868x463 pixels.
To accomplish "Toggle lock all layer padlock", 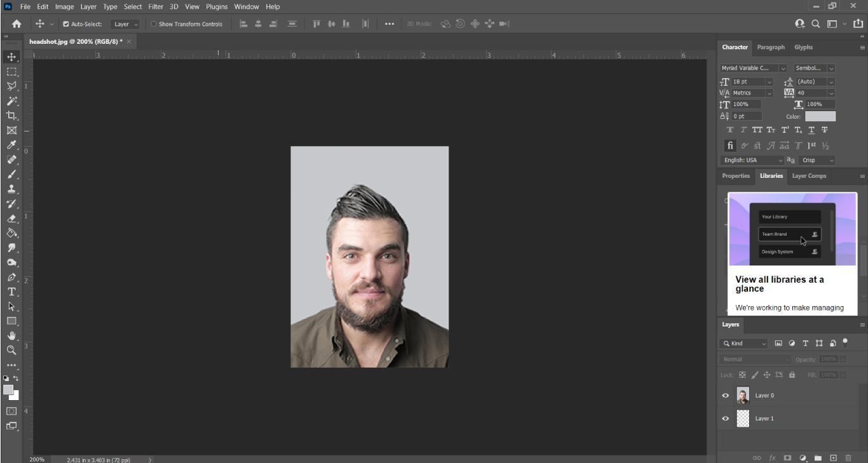I will (792, 375).
